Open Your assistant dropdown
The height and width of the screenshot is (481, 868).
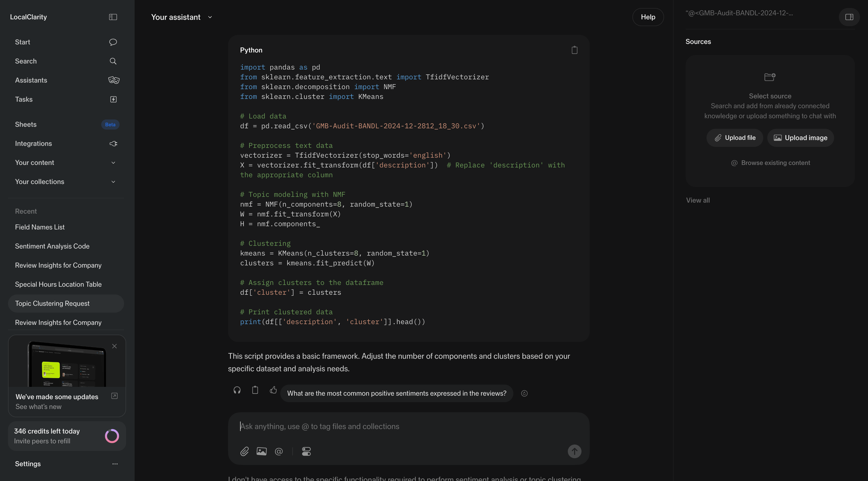pyautogui.click(x=182, y=17)
